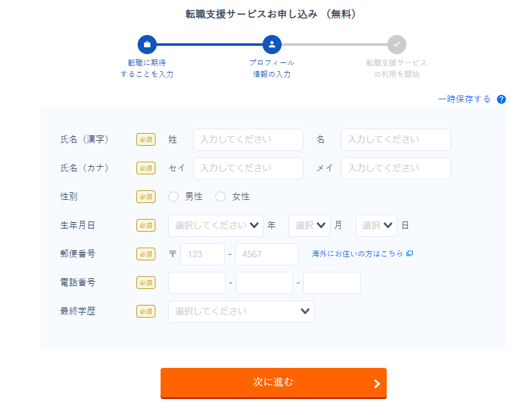
Task: Open the birth day 選択 dropdown
Action: tap(376, 225)
